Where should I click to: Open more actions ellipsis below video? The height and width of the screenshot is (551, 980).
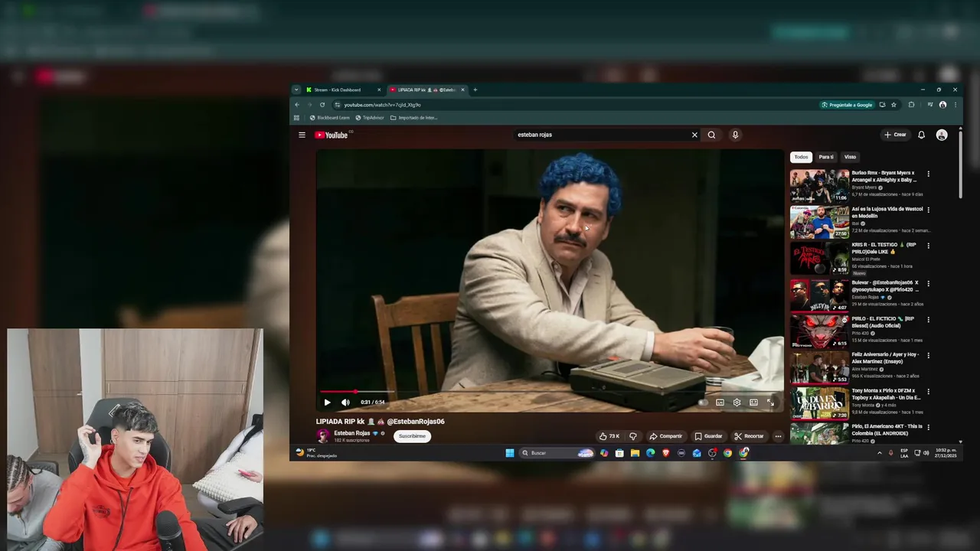tap(778, 436)
